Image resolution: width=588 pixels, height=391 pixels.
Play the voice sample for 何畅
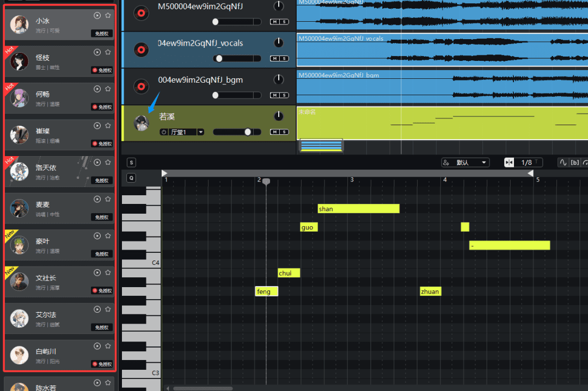[x=97, y=89]
